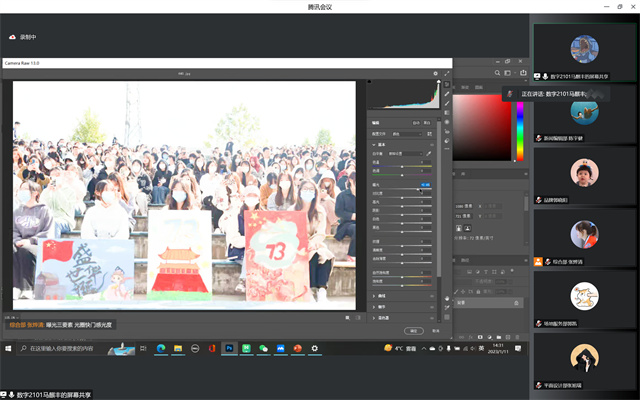
Task: Click the Microsoft Edge taskbar icon
Action: pyautogui.click(x=160, y=348)
